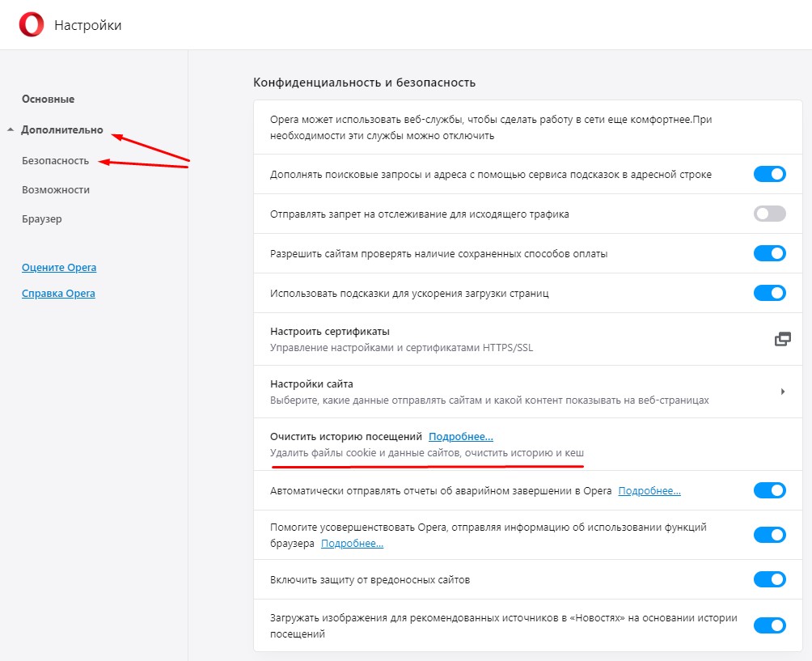This screenshot has height=661, width=812.
Task: Click the Настройки page title
Action: (87, 25)
